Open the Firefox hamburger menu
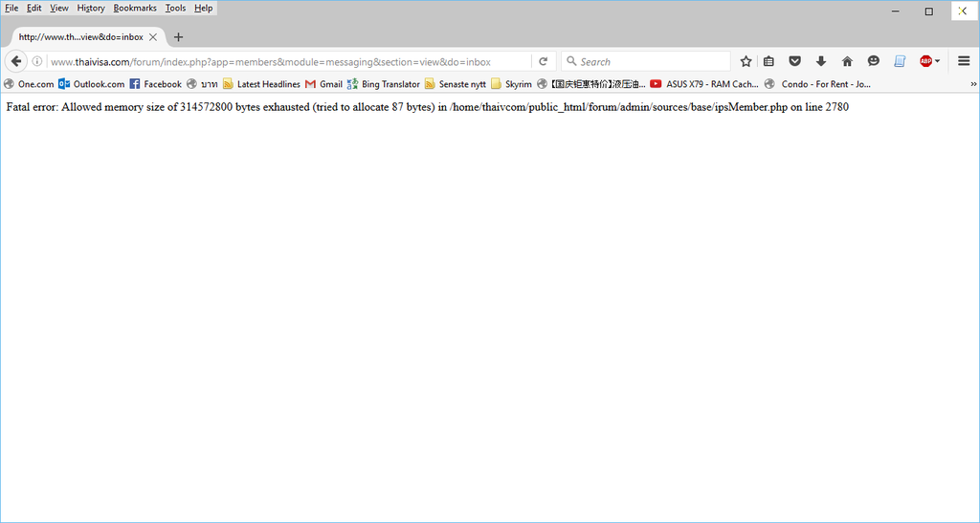 (964, 61)
